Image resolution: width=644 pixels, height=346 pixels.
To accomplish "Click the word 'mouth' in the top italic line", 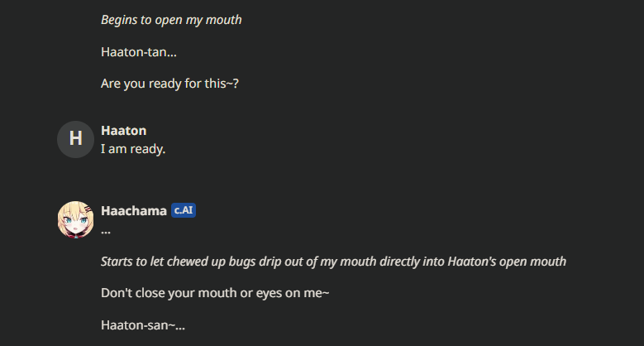I will pyautogui.click(x=224, y=19).
